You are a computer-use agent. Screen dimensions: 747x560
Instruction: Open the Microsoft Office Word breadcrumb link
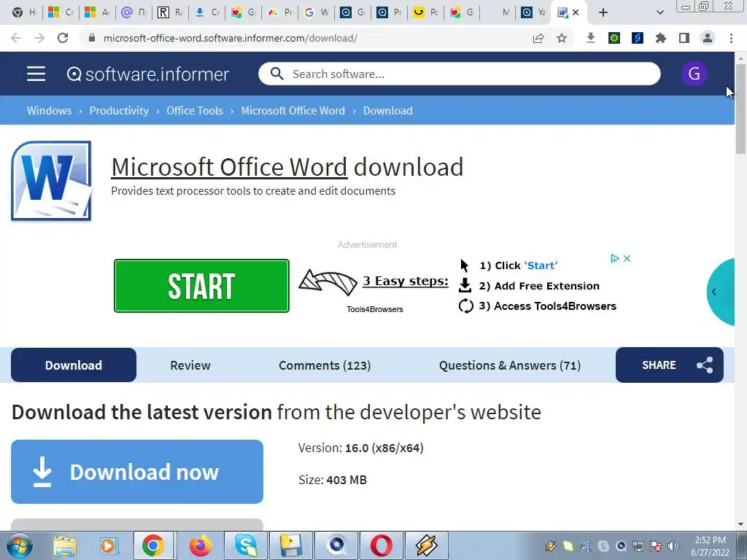pyautogui.click(x=293, y=111)
